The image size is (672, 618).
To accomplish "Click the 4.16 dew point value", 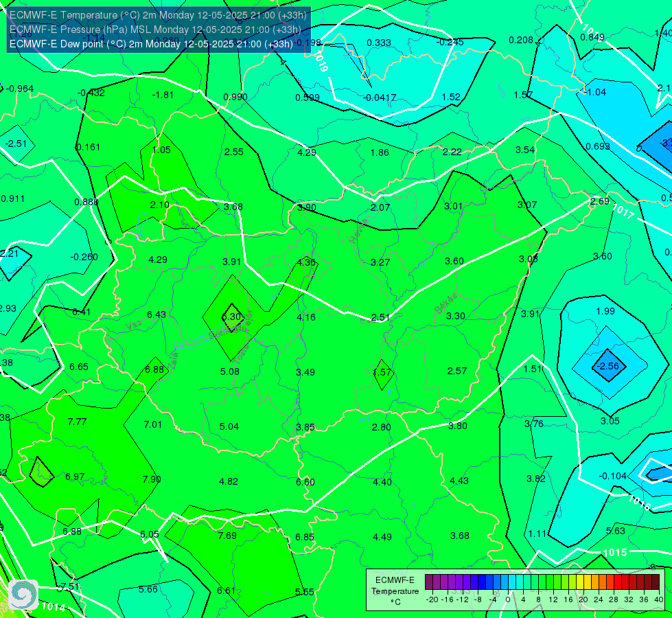I will tap(306, 317).
